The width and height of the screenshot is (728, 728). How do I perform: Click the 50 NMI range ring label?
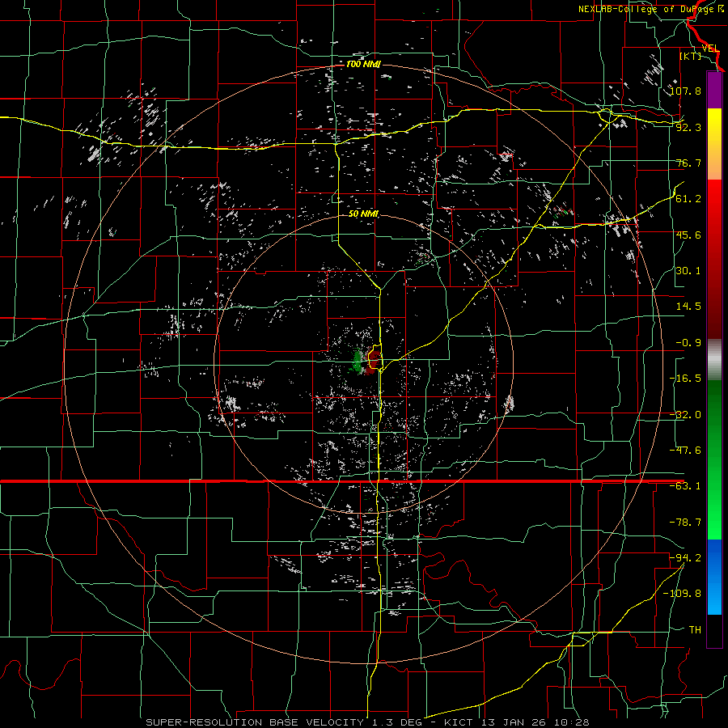[x=363, y=214]
